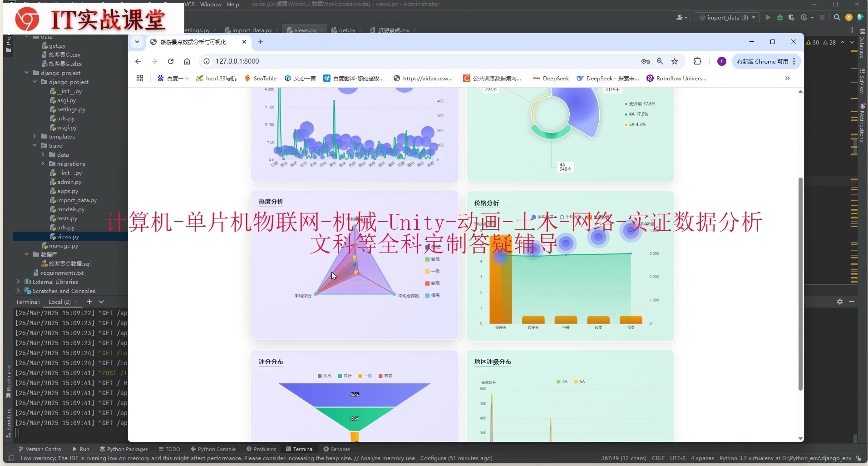Open Chrome tab search dropdown arrow
Viewport: 868px width, 466px height.
[137, 42]
